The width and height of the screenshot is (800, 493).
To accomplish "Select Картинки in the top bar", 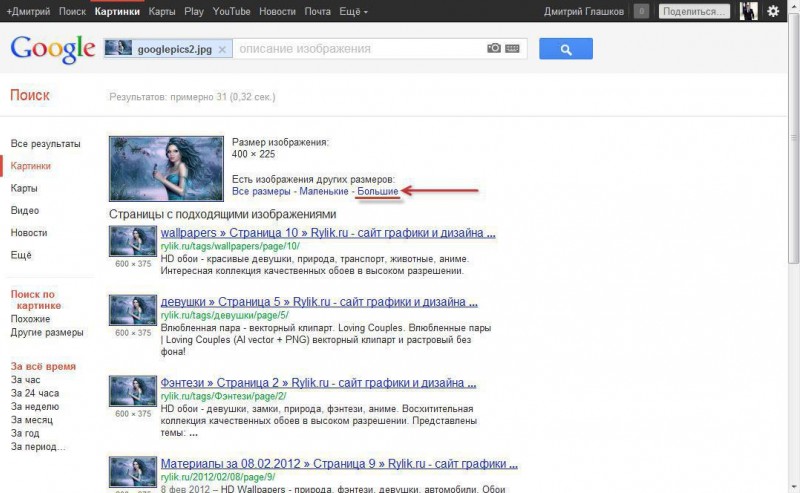I will 117,11.
